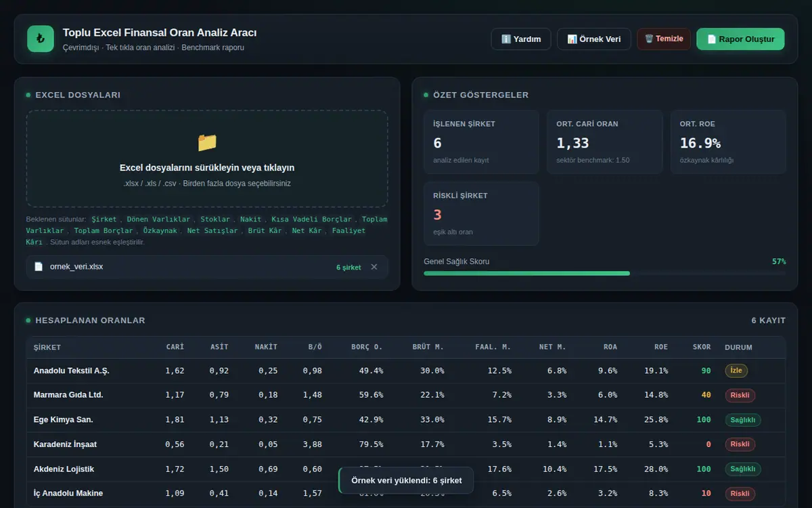Select the İç Anadolu Makine company name
The height and width of the screenshot is (508, 812).
[x=68, y=493]
